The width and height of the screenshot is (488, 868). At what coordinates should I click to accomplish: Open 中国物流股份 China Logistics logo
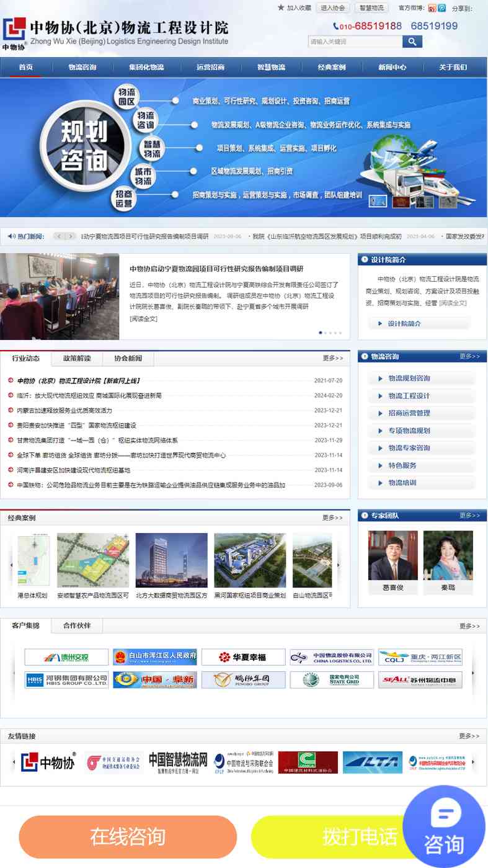click(332, 657)
